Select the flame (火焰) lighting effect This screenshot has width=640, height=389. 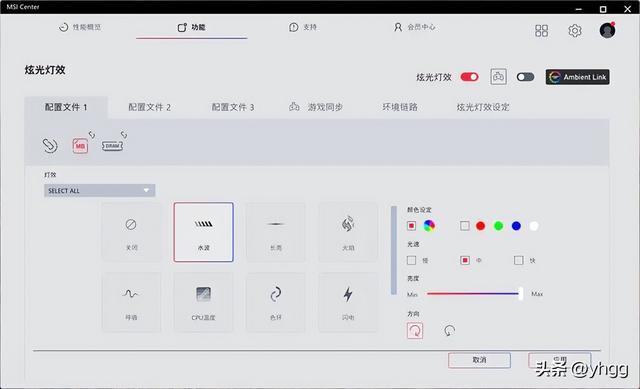click(x=348, y=232)
